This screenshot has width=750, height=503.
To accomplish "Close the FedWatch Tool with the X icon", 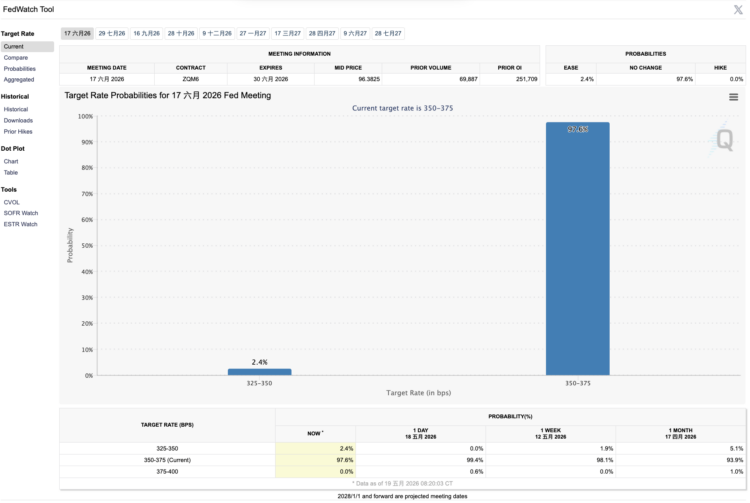I will (738, 10).
